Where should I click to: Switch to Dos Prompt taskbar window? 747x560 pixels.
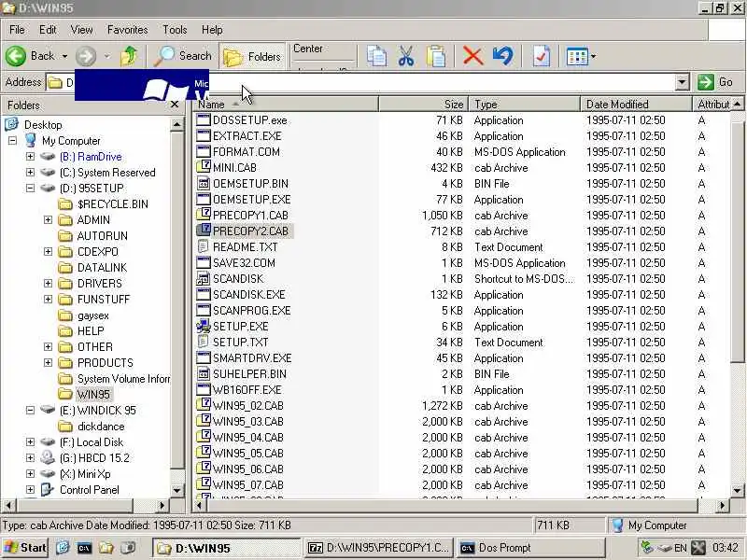[531, 548]
